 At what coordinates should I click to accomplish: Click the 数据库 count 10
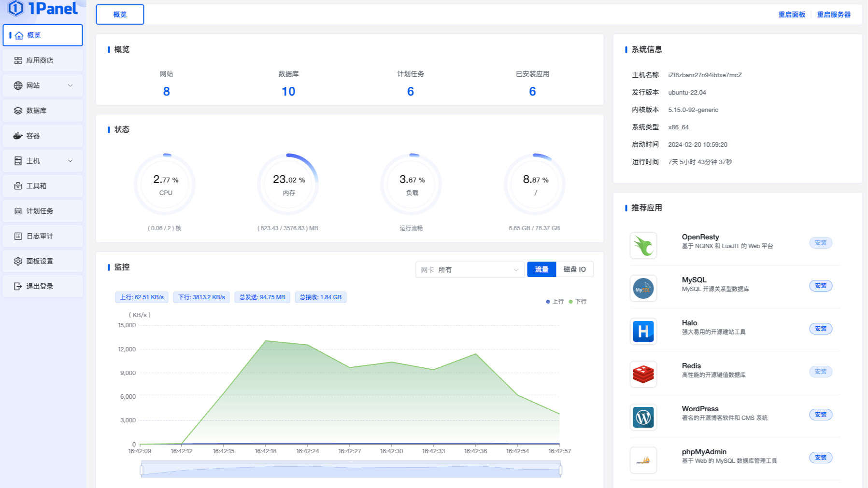point(288,92)
